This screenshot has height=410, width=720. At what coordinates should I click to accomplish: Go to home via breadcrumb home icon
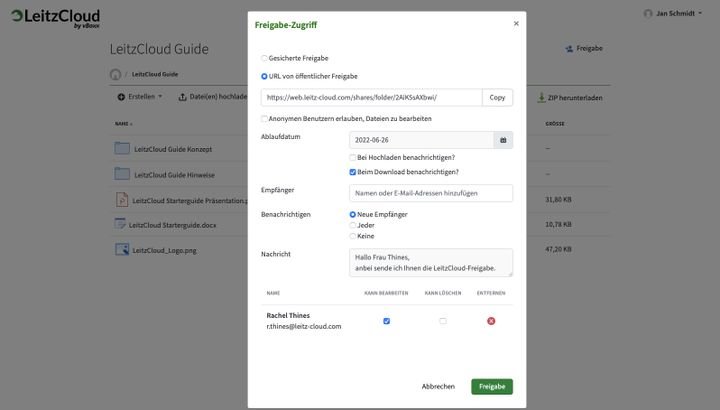click(x=115, y=74)
